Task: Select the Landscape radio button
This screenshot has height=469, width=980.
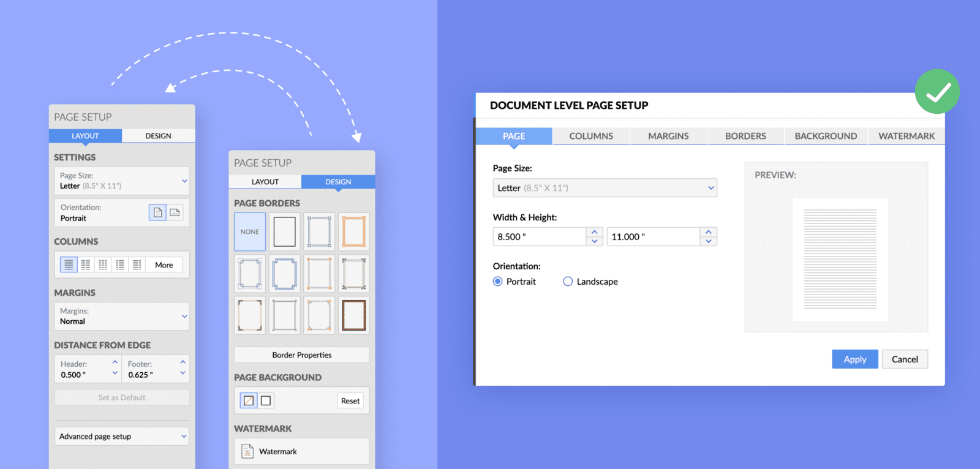Action: coord(568,282)
